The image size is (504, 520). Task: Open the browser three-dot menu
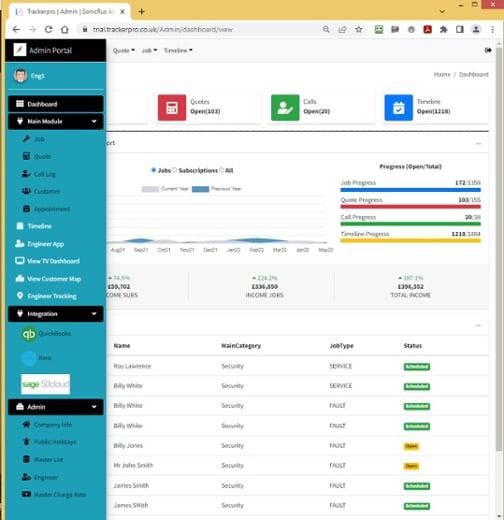pyautogui.click(x=492, y=29)
